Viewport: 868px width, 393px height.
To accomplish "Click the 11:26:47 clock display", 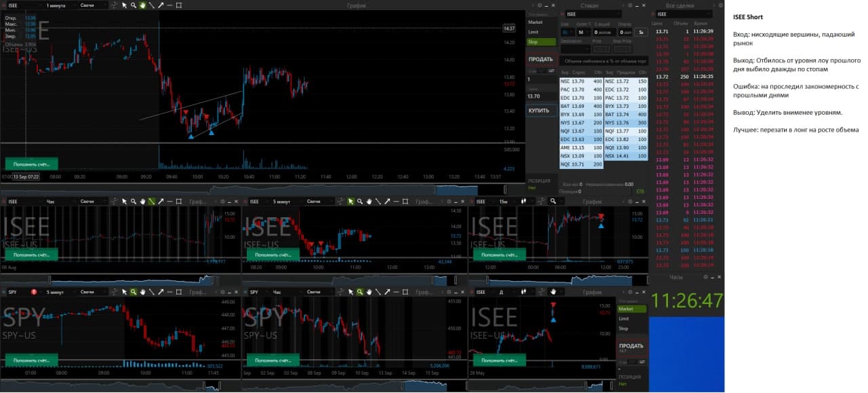I will (x=687, y=300).
